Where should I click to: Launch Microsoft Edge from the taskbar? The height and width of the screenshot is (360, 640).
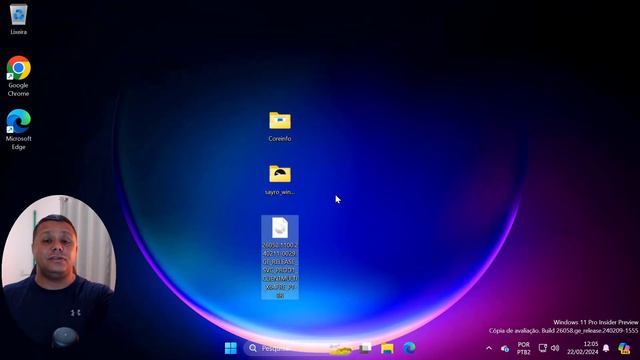[409, 348]
